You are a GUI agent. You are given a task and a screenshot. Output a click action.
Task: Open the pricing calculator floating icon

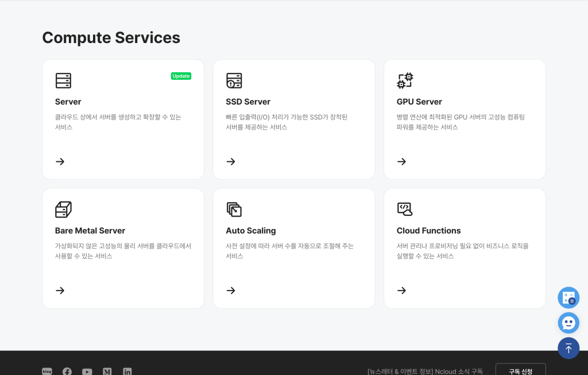click(x=568, y=297)
